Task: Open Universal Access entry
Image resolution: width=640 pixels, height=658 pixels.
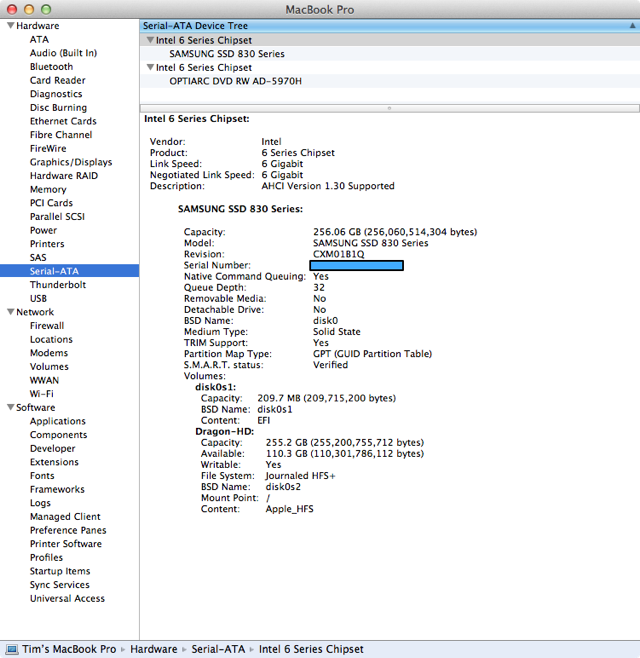Action: [67, 598]
